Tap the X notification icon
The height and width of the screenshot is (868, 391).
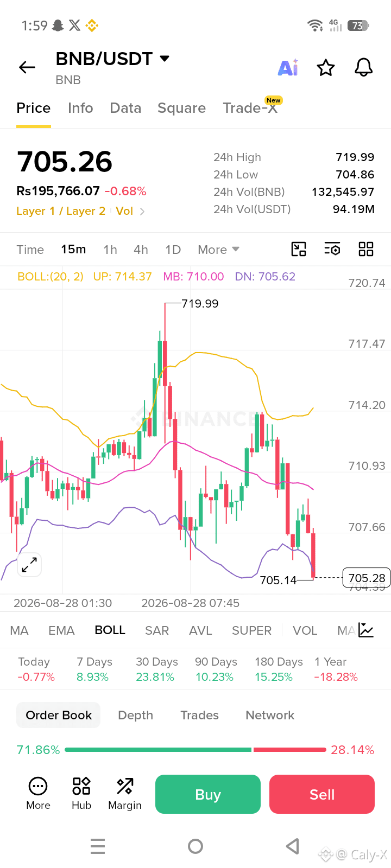click(75, 25)
